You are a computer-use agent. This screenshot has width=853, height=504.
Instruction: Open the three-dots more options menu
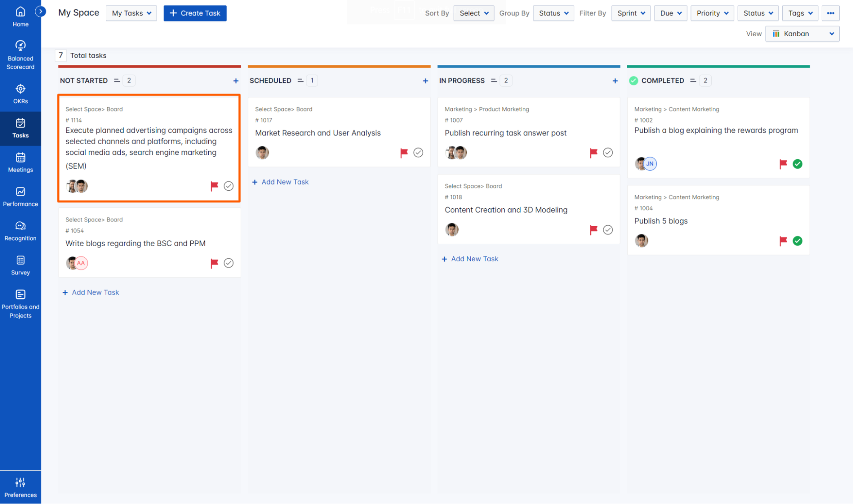830,13
